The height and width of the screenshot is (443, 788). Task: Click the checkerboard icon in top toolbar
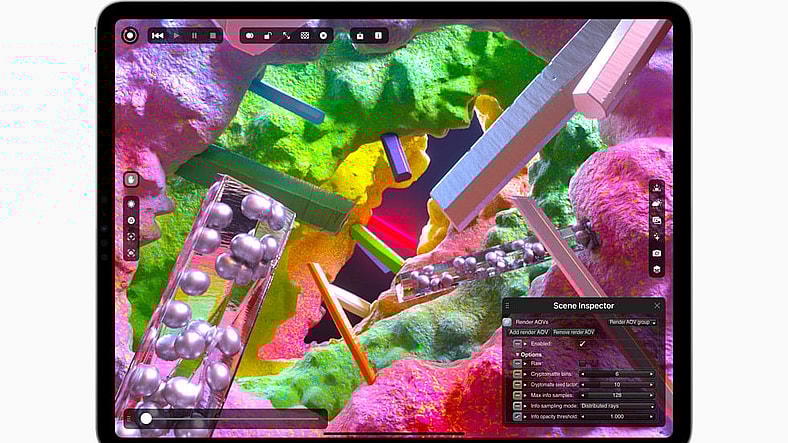(305, 35)
